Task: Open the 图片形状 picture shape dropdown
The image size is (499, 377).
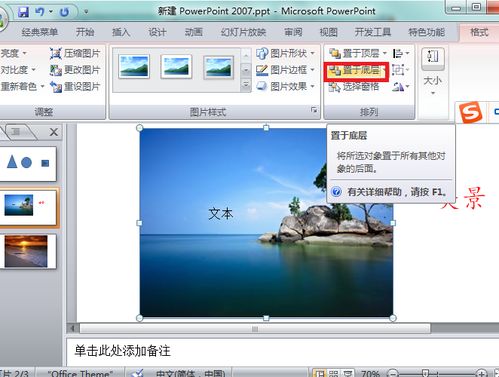Action: pyautogui.click(x=286, y=53)
